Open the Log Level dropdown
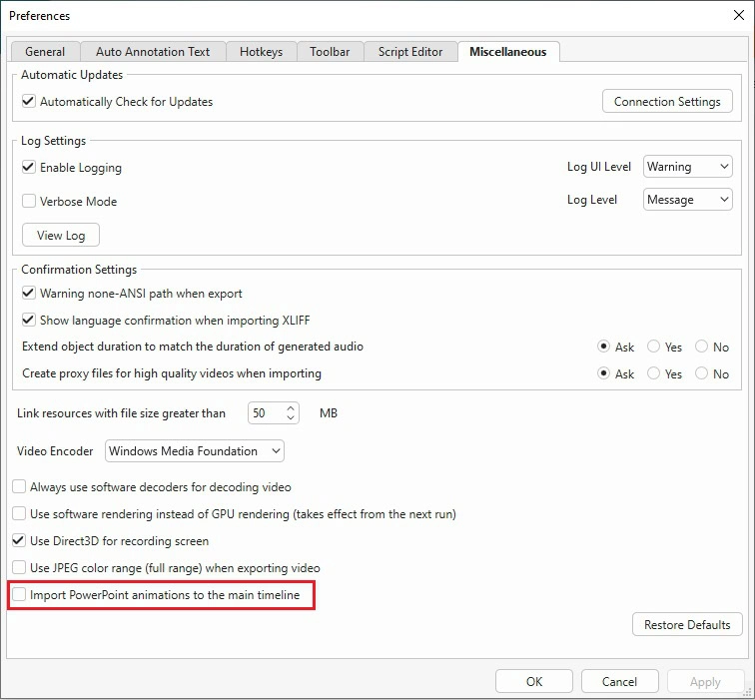The width and height of the screenshot is (755, 700). (688, 200)
